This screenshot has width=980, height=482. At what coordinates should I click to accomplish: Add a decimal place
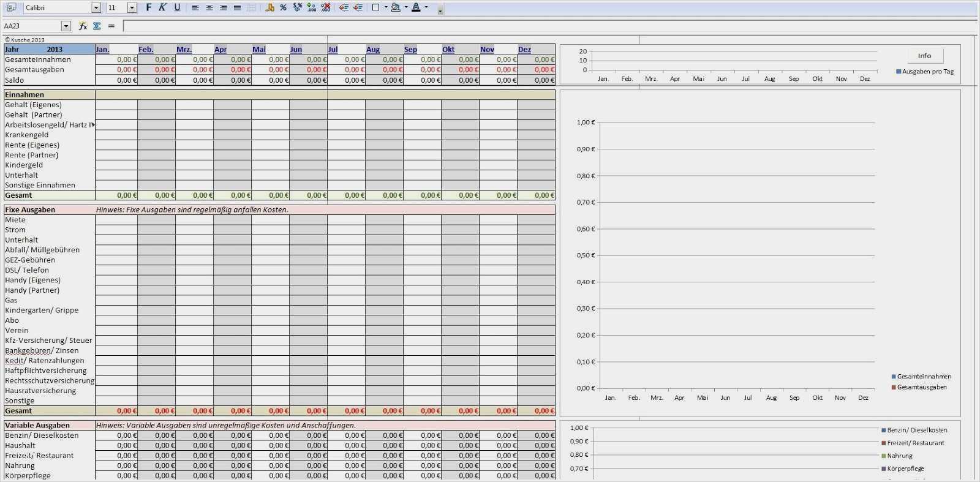pos(312,7)
